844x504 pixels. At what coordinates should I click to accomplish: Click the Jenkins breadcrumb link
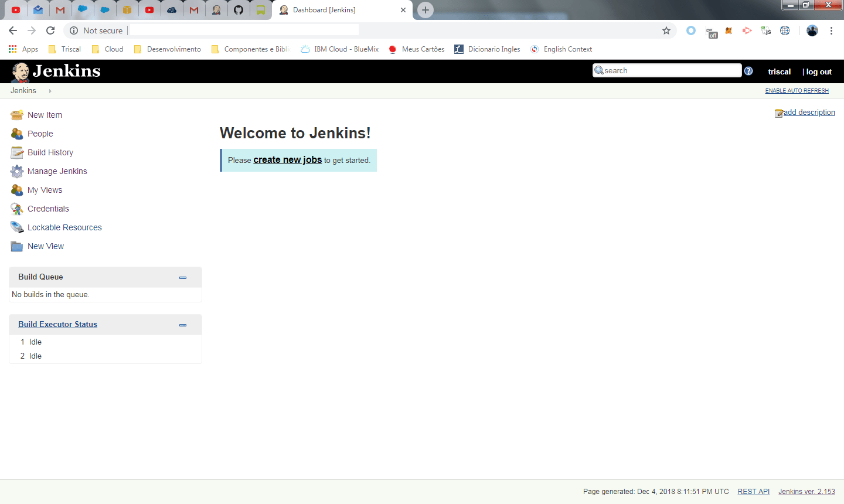(23, 91)
